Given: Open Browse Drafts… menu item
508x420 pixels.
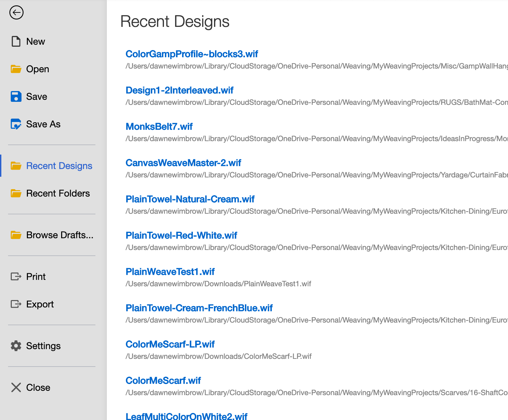Looking at the screenshot, I should [59, 235].
